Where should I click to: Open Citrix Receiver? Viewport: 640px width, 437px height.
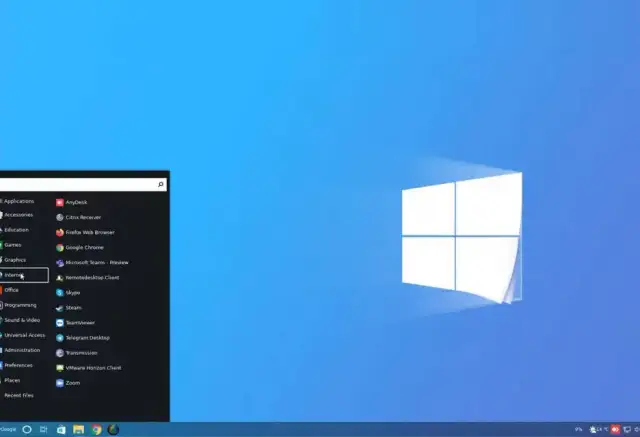tap(78, 217)
